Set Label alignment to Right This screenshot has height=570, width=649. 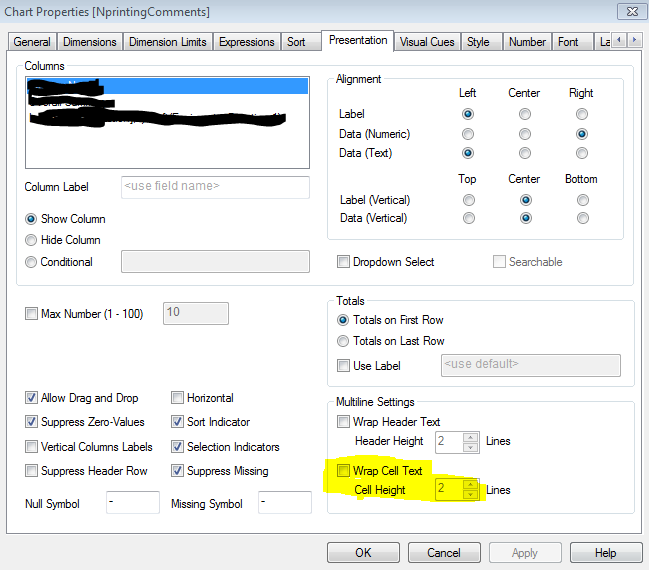click(582, 114)
